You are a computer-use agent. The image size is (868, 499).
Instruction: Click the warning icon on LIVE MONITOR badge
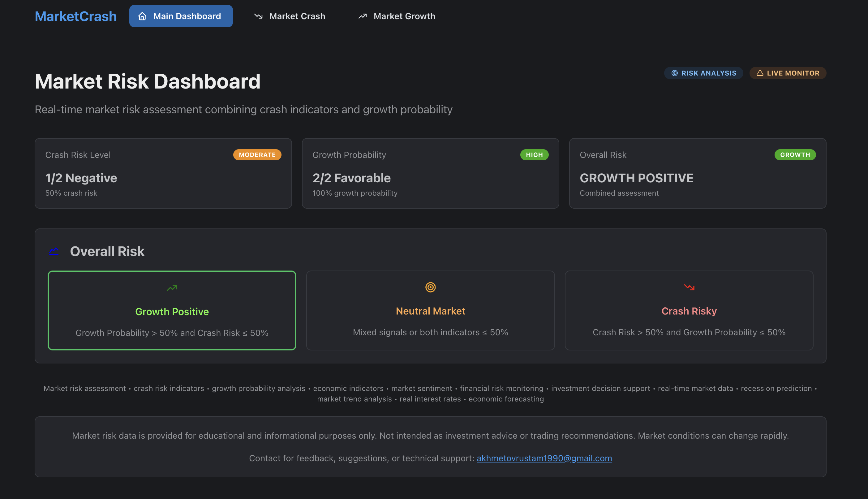760,73
